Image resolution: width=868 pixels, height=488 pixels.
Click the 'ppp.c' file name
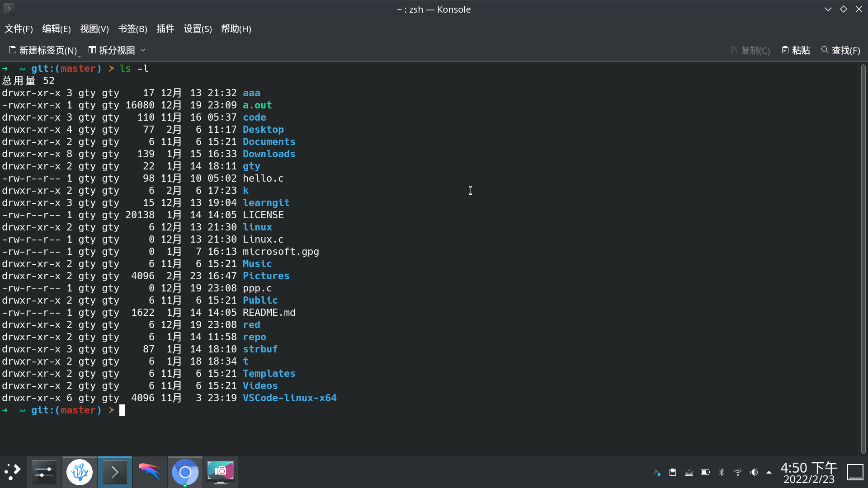pos(257,288)
